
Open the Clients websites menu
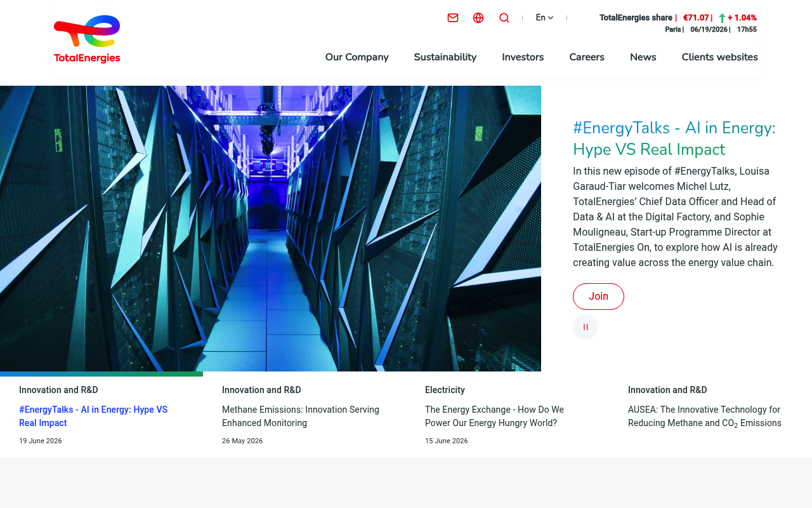720,57
